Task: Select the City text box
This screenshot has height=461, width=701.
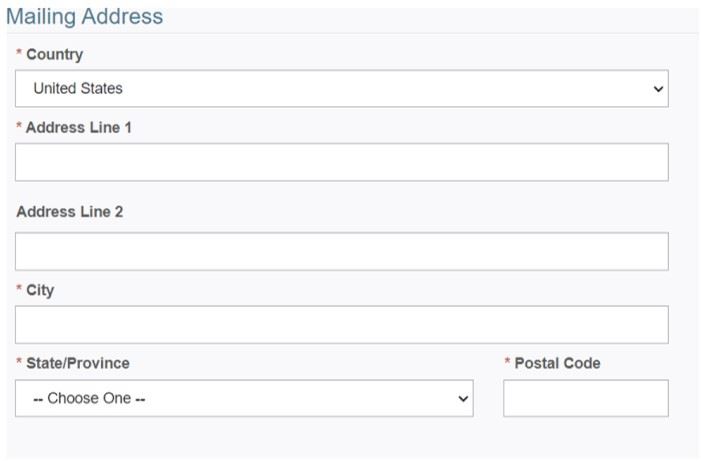Action: [x=341, y=325]
